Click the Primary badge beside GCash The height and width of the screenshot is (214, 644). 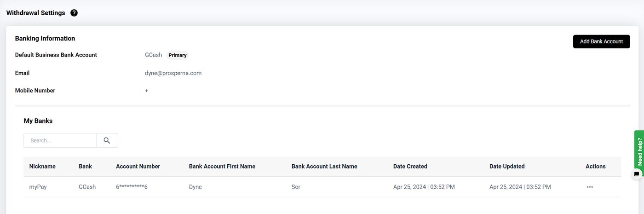pos(178,55)
